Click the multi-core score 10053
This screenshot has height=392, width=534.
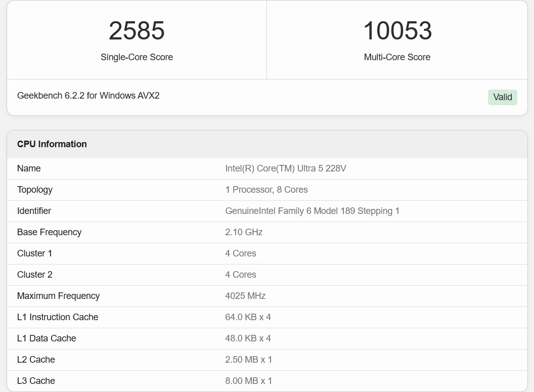[397, 31]
